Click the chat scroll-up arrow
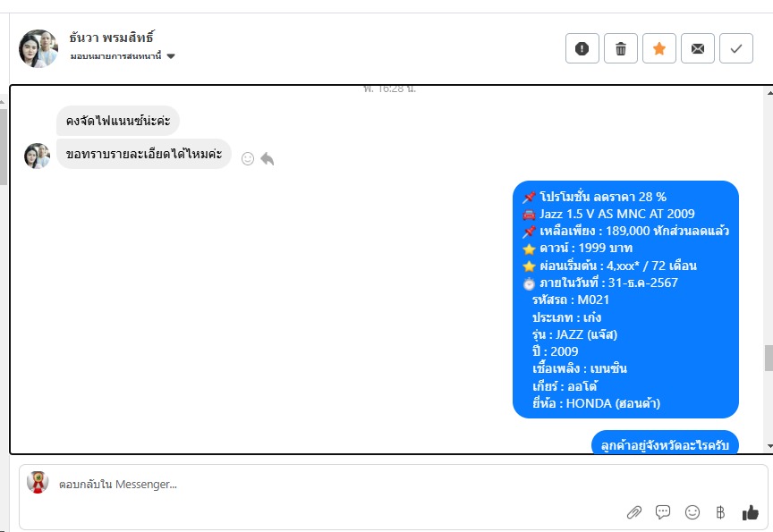Image resolution: width=773 pixels, height=532 pixels. [x=769, y=93]
